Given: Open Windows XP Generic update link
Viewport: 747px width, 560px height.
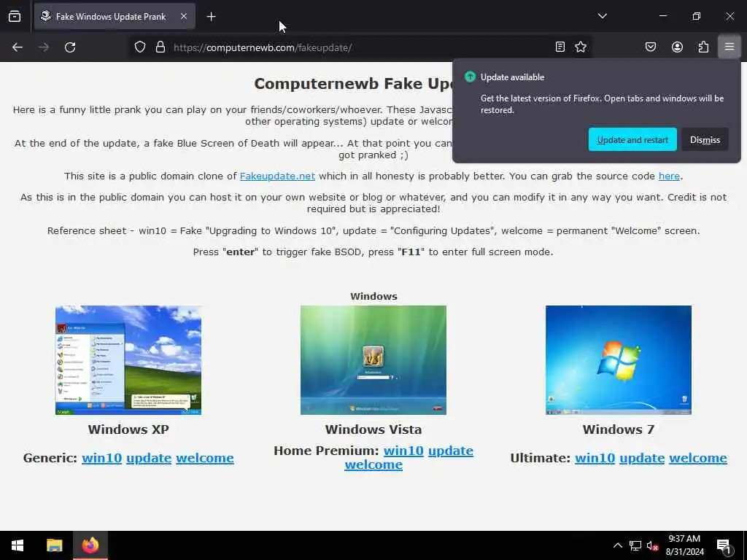Looking at the screenshot, I should point(149,458).
